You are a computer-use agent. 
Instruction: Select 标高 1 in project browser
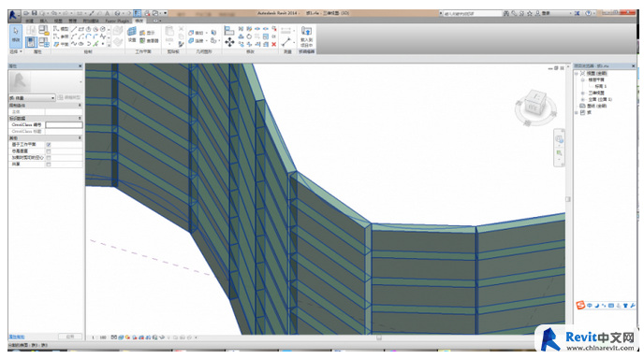pyautogui.click(x=600, y=87)
